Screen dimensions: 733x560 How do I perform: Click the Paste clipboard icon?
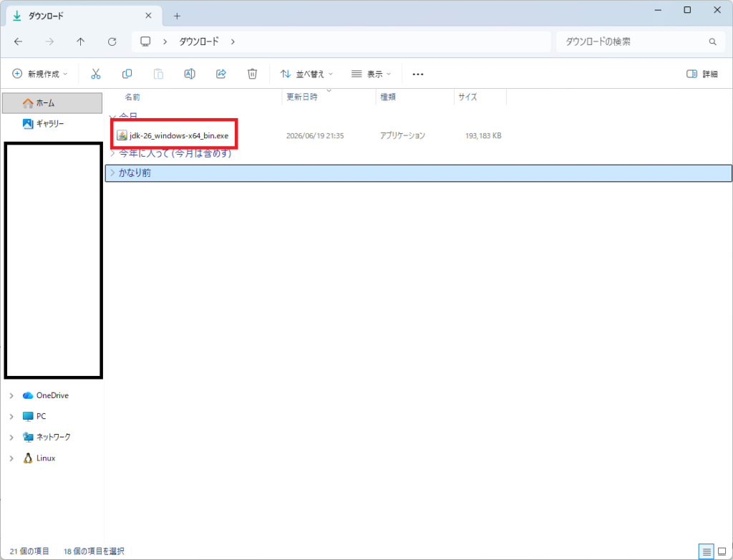[x=158, y=74]
